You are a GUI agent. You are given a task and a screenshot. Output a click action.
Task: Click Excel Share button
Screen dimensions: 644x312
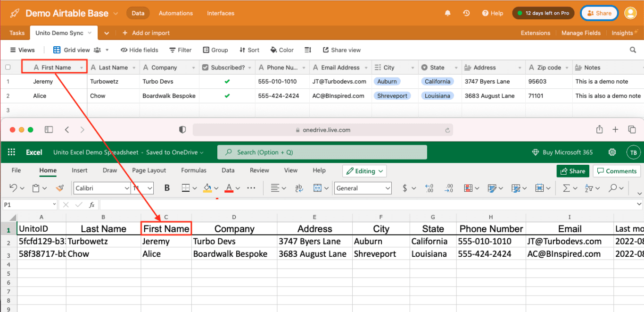pos(573,171)
